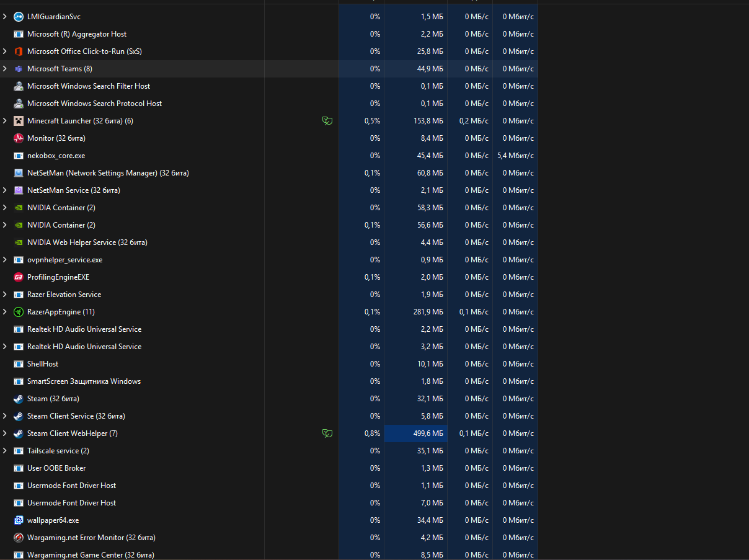
Task: Expand Realtek HD Audio service using 3,2 МБ
Action: (x=5, y=347)
